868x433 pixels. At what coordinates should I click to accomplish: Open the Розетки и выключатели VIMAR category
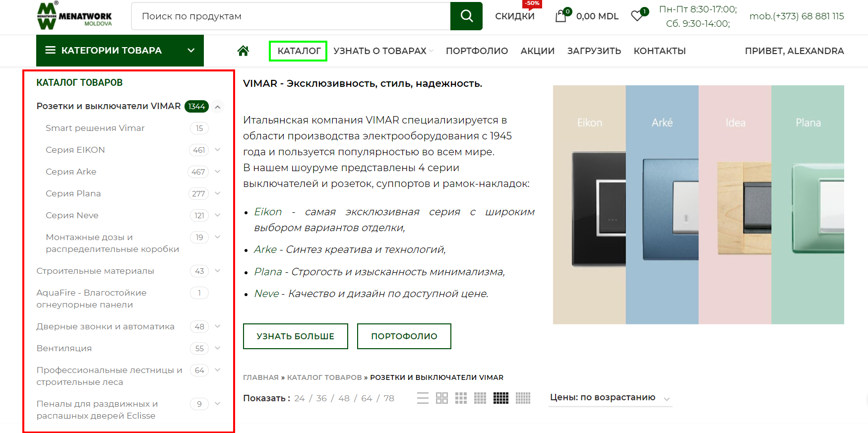click(109, 106)
